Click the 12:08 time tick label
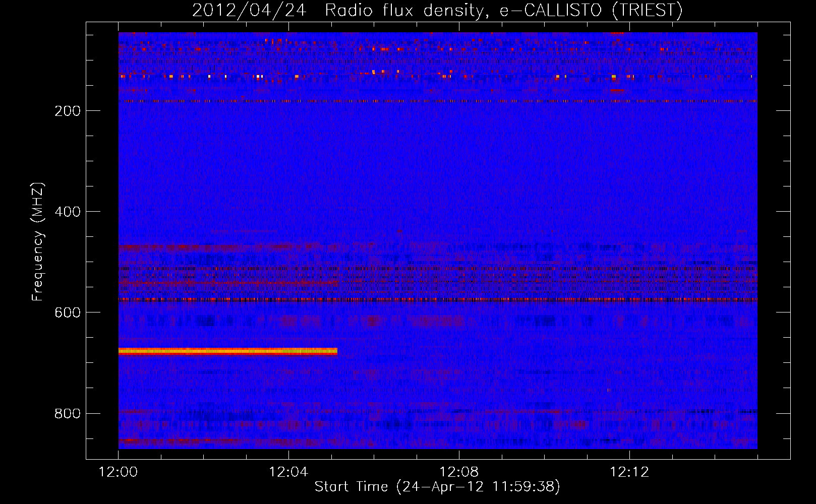816x504 pixels. 459,472
